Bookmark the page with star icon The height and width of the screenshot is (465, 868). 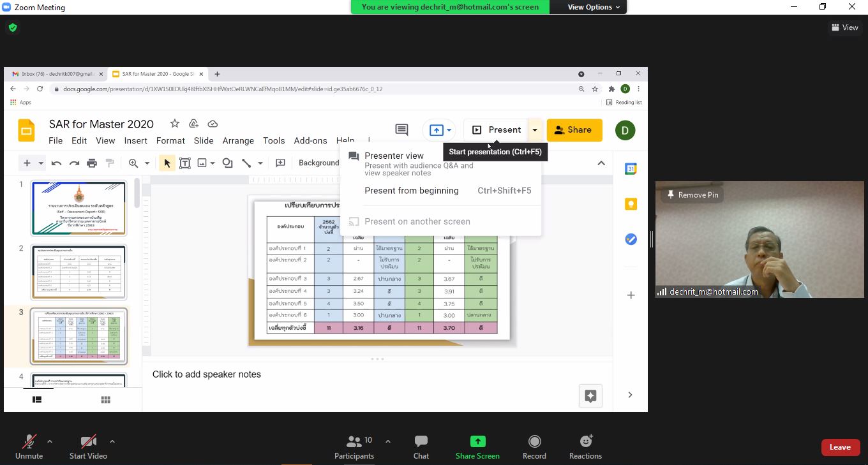[x=595, y=89]
